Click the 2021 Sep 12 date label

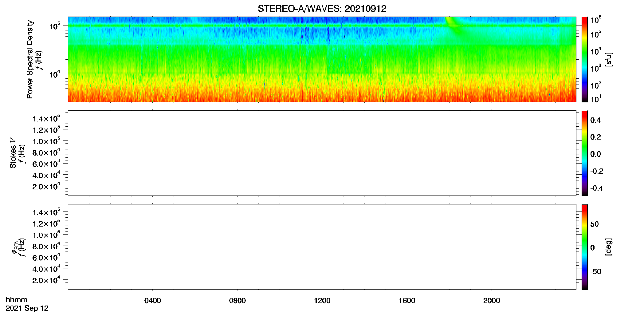27,308
